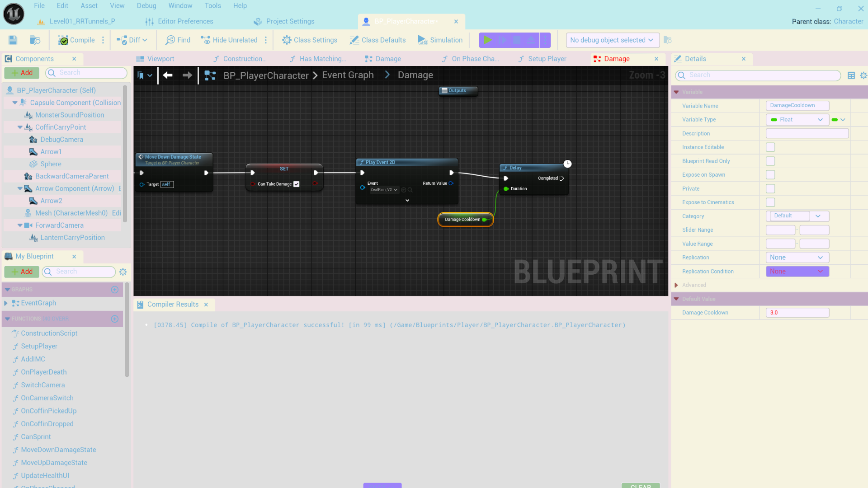Open the Setup Player graph tab
Image resolution: width=868 pixels, height=488 pixels.
point(542,59)
